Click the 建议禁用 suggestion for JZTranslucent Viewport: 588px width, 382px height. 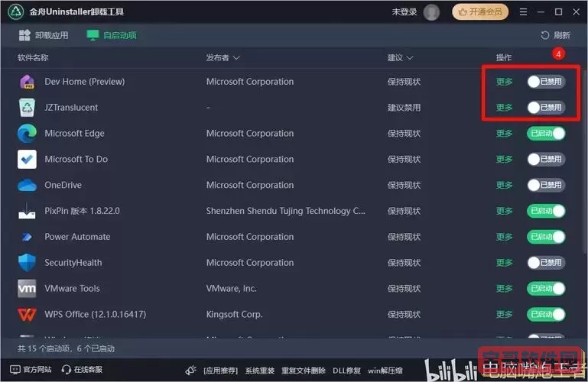(404, 108)
